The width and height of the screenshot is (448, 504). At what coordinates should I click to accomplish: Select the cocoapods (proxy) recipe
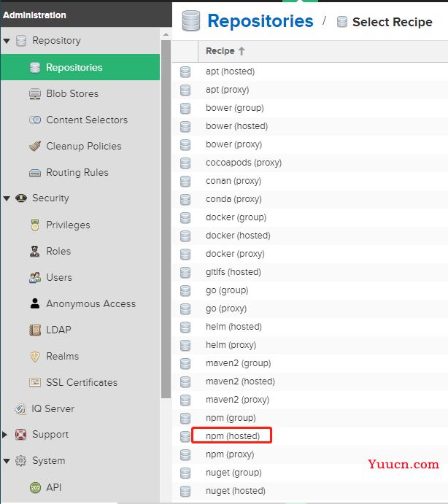(x=244, y=163)
